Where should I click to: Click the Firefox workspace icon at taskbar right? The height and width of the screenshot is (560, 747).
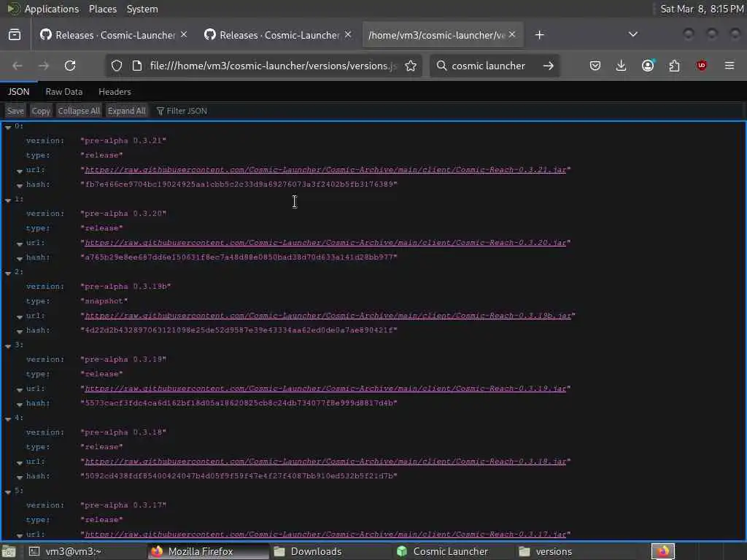click(663, 551)
